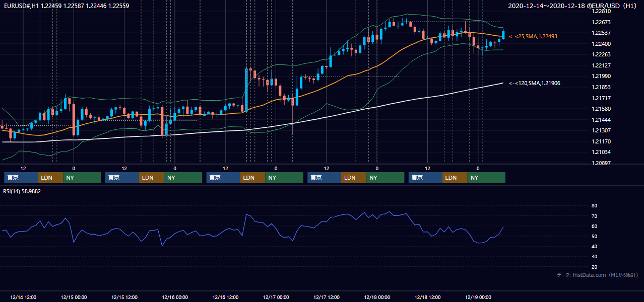Screen dimensions: 644x302
Task: Select the 東京 session box for 12/14
Action: (21, 178)
